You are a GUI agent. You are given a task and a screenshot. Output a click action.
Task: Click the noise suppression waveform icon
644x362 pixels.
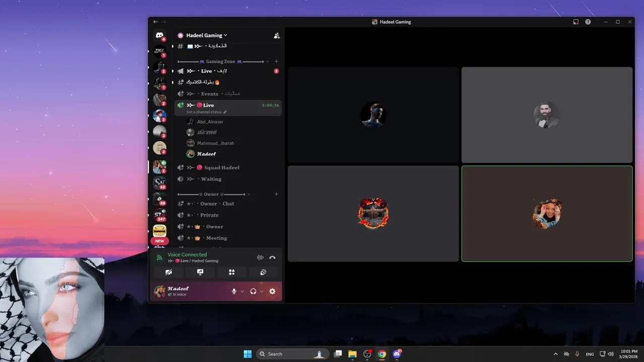(260, 257)
